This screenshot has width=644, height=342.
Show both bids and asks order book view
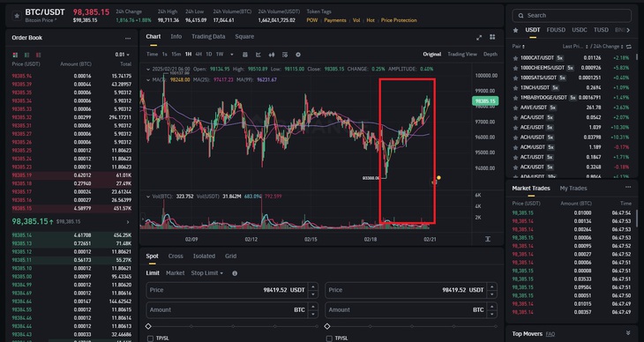pyautogui.click(x=15, y=55)
